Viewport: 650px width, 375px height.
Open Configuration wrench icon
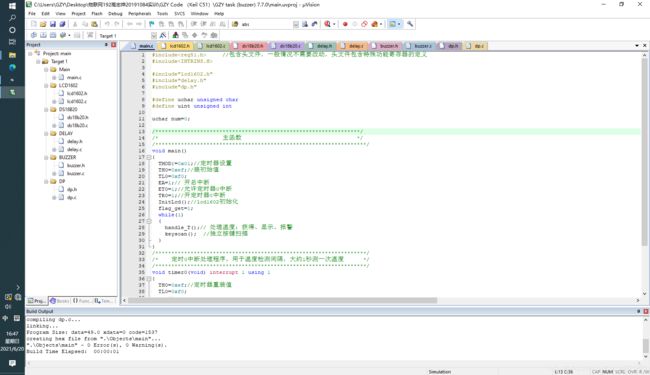point(410,24)
